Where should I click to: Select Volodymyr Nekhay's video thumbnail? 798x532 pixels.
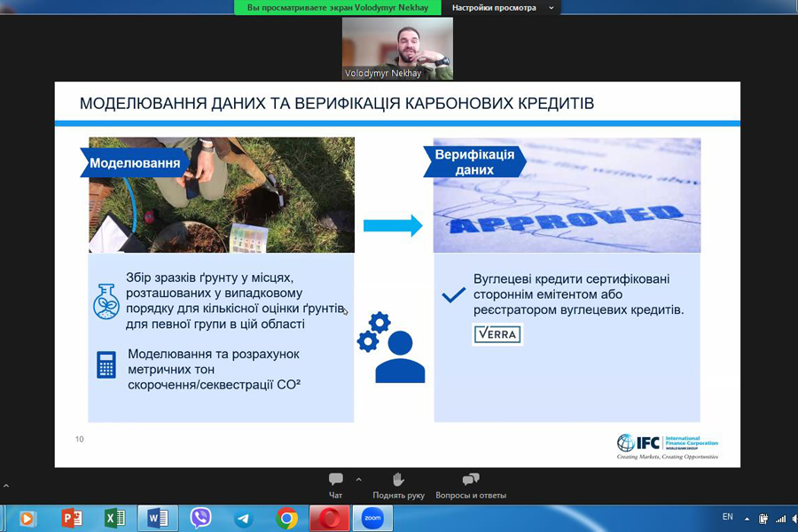click(x=397, y=49)
